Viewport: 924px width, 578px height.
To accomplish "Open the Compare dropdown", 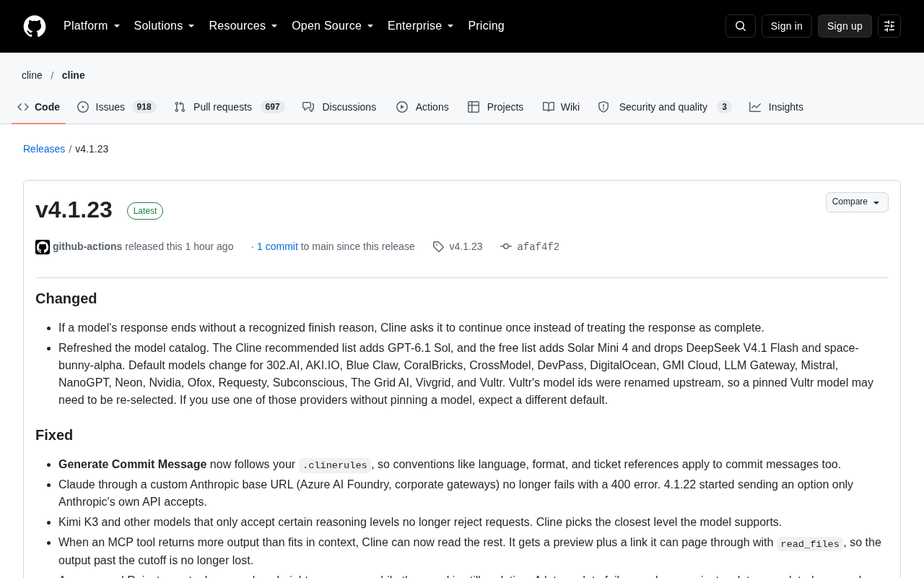I will click(x=857, y=202).
